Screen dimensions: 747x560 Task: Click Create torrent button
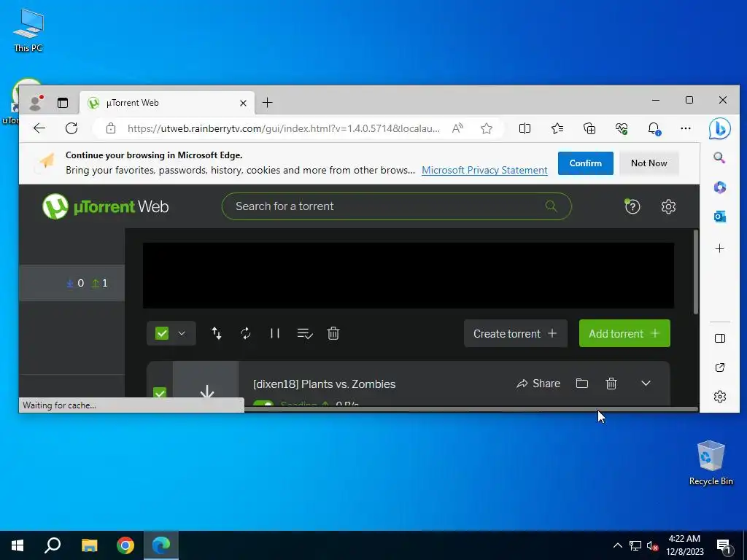click(516, 333)
